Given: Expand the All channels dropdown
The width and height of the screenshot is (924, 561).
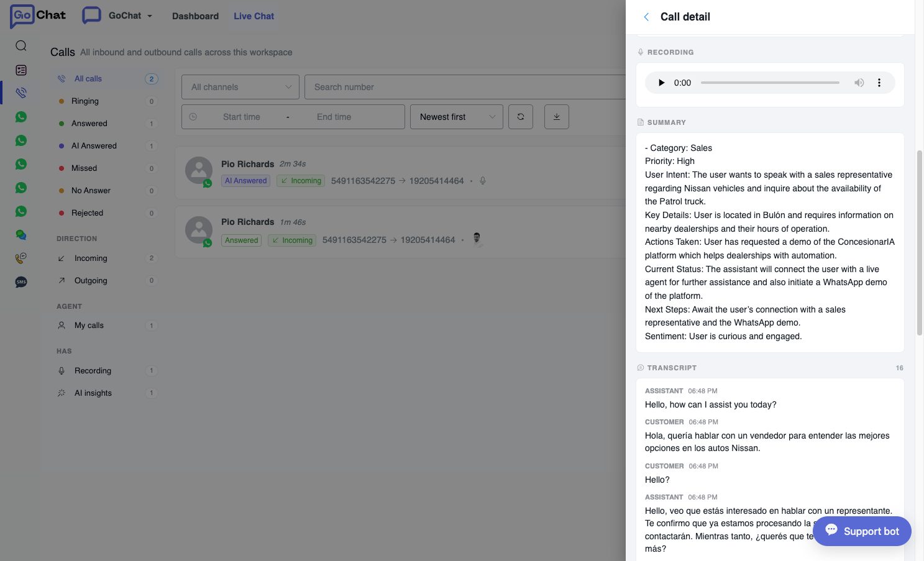Looking at the screenshot, I should click(x=240, y=87).
